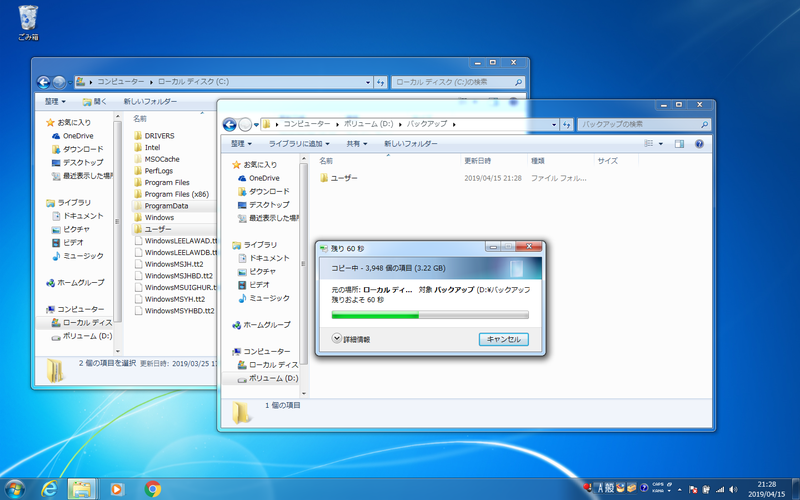Click ボリューム (D:) breadcrumb segment
The width and height of the screenshot is (800, 500).
click(368, 124)
